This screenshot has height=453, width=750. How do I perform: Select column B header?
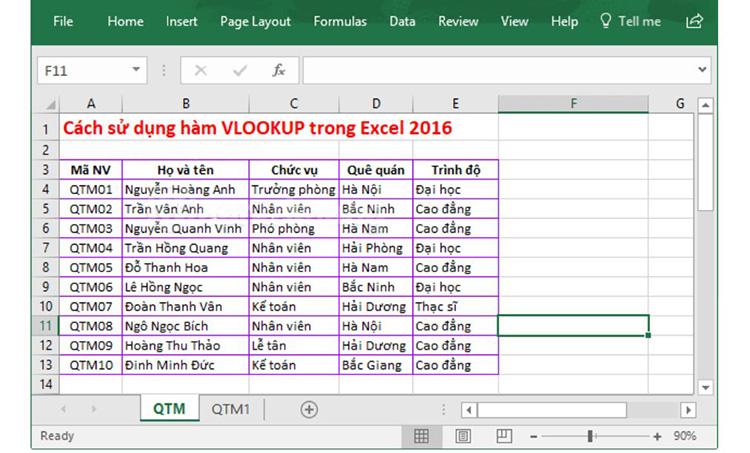(x=186, y=104)
